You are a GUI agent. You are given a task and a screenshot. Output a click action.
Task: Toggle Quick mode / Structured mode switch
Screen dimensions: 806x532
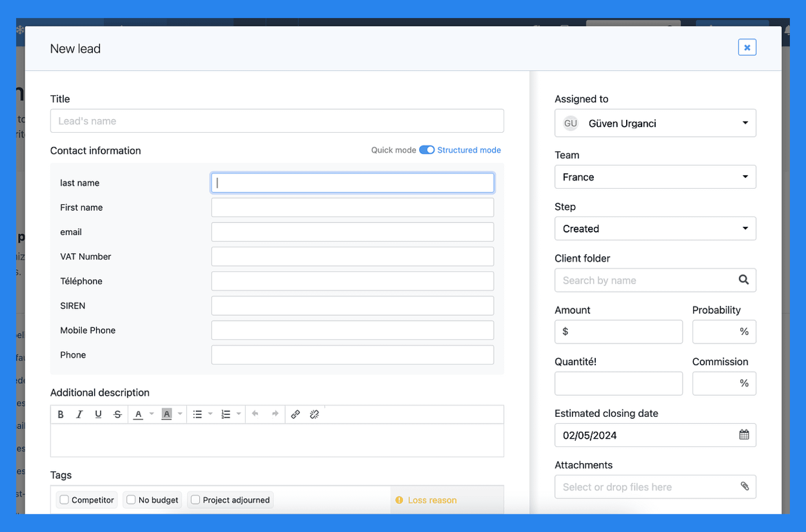pos(427,150)
